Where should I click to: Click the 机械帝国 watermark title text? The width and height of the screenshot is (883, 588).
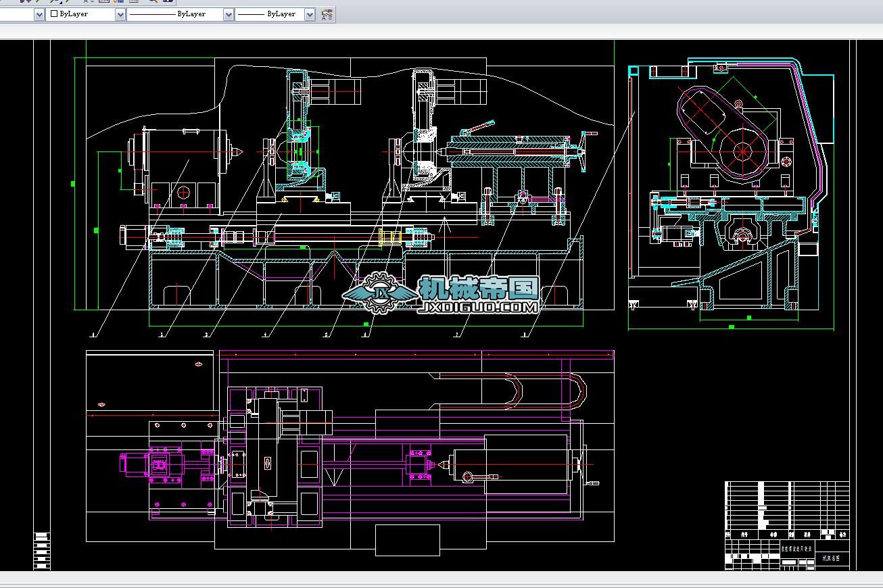479,289
